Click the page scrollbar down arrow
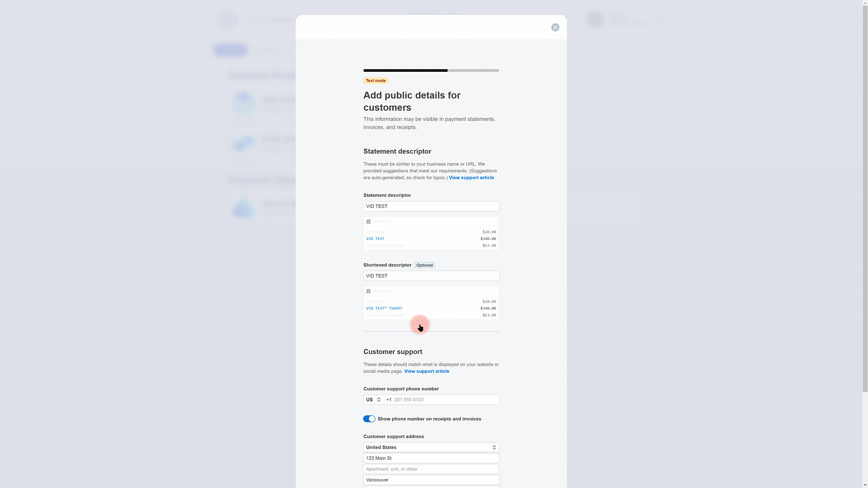This screenshot has height=488, width=868. pyautogui.click(x=865, y=485)
